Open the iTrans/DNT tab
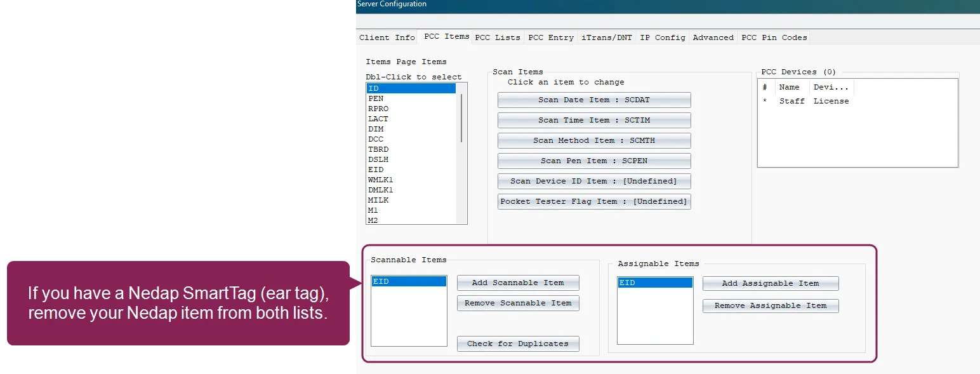 pyautogui.click(x=607, y=37)
